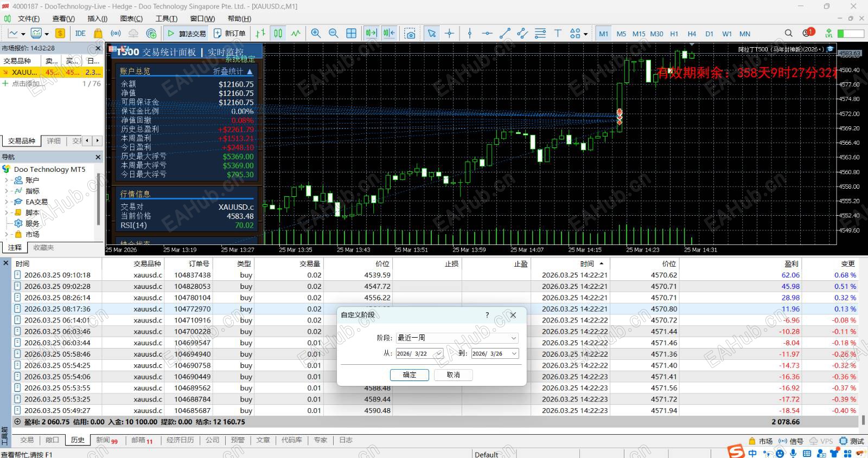This screenshot has height=458, width=868.
Task: Click the navigator panel vertical scrollbar
Action: (98, 199)
